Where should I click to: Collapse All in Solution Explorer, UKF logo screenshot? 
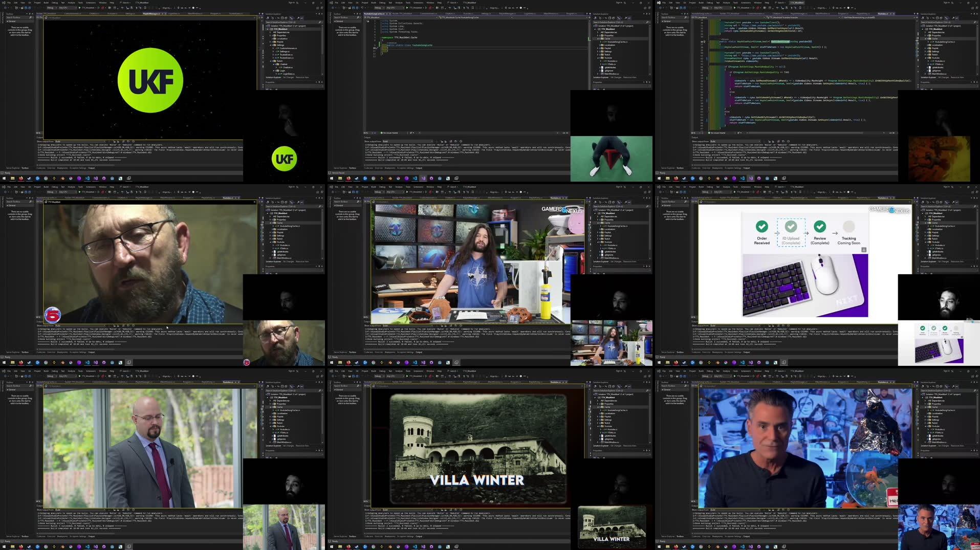point(282,18)
